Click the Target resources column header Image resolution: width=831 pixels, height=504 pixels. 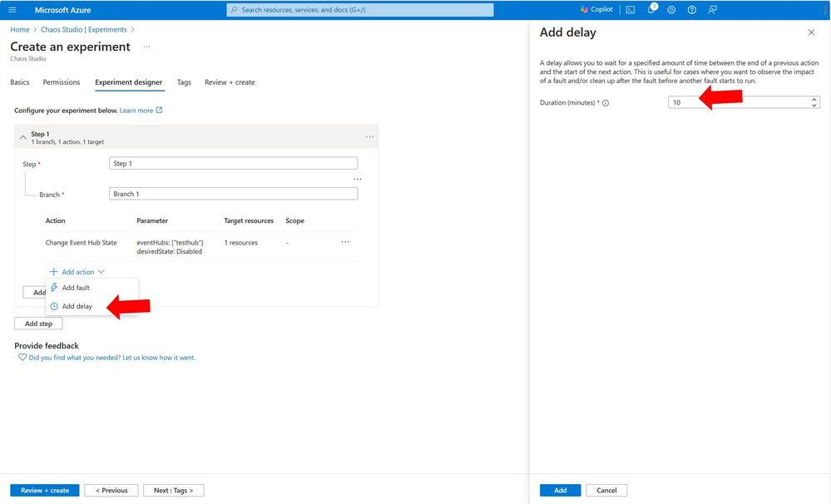click(x=249, y=220)
